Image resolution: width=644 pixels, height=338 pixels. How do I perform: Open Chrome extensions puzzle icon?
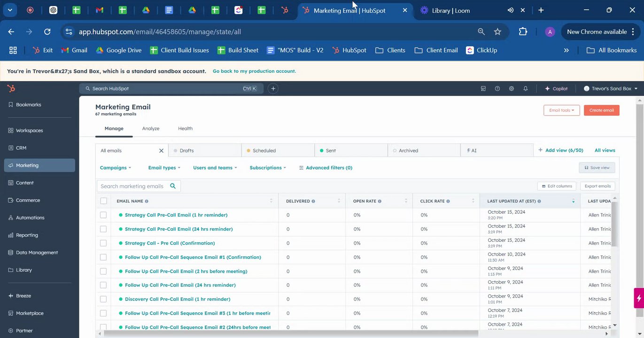tap(523, 31)
